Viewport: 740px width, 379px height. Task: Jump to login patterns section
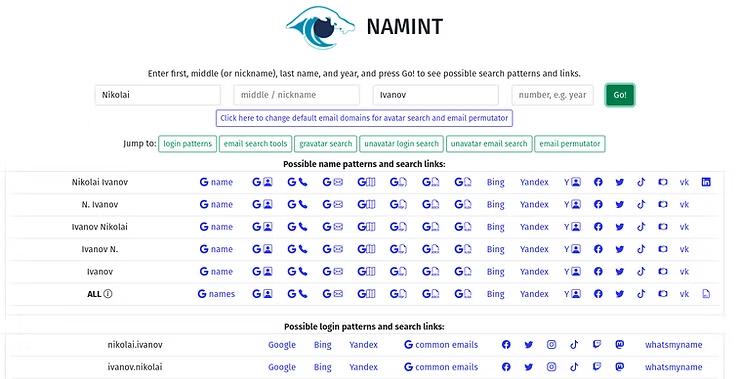[x=188, y=144]
